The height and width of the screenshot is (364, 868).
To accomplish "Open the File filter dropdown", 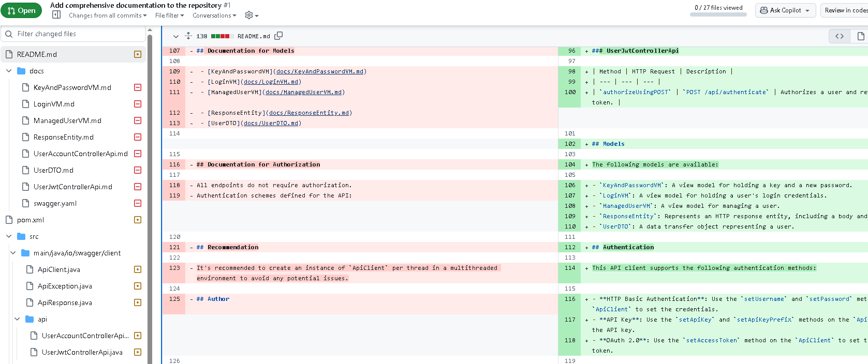I will 169,16.
